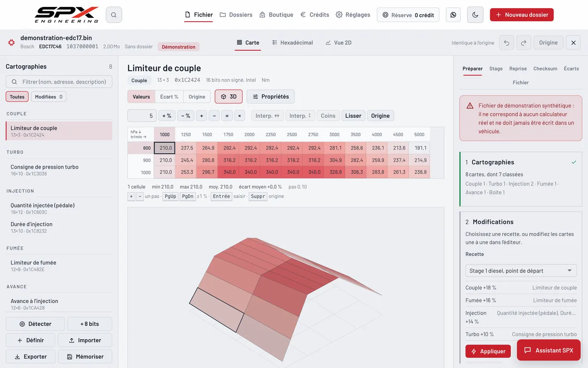
Task: Close the open file with X
Action: point(573,43)
